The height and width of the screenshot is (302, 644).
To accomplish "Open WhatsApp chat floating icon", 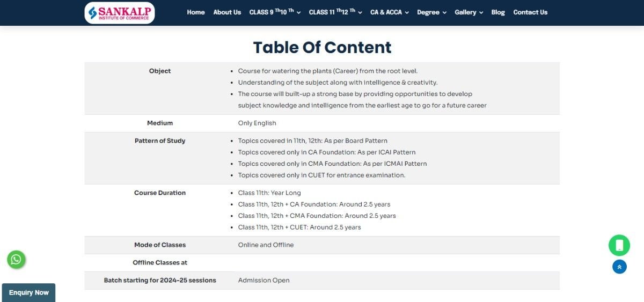I will pyautogui.click(x=16, y=260).
